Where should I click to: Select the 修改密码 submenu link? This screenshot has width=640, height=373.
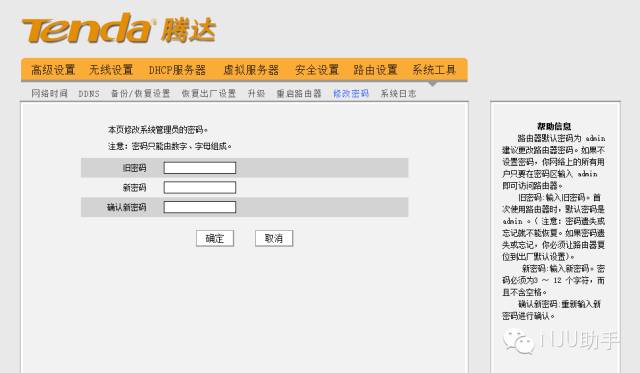(351, 93)
